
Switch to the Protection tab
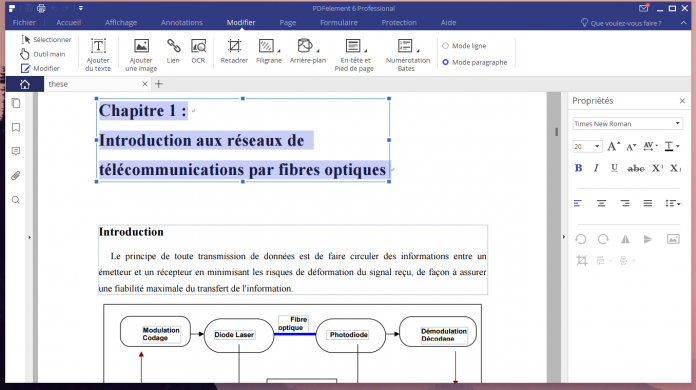pos(399,23)
